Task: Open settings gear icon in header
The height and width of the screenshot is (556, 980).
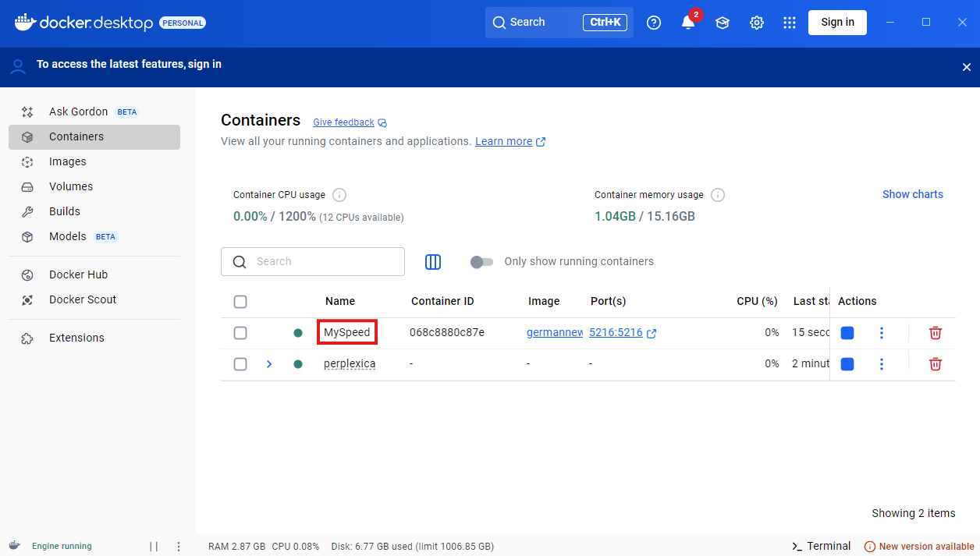Action: click(757, 23)
